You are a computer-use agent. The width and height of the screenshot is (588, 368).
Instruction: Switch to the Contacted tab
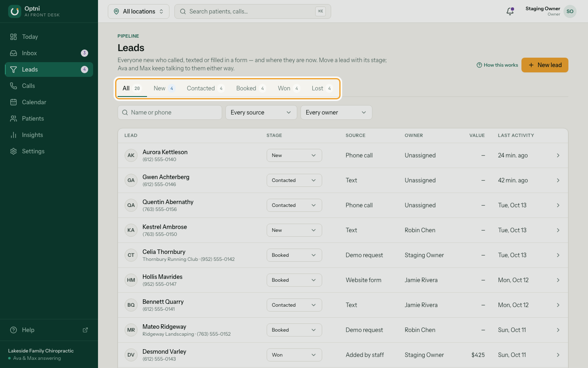205,88
